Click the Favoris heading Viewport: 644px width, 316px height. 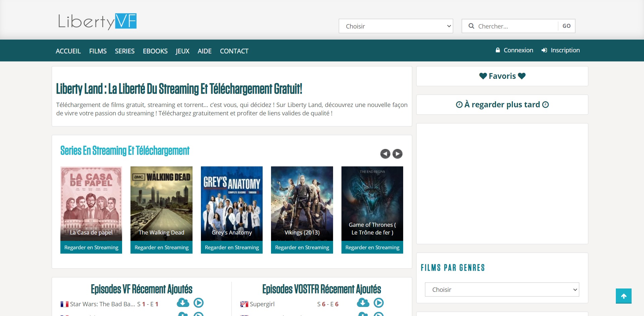point(502,76)
